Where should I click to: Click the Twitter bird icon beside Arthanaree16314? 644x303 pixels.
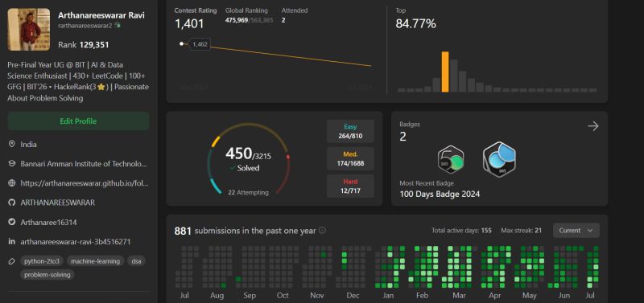click(12, 223)
